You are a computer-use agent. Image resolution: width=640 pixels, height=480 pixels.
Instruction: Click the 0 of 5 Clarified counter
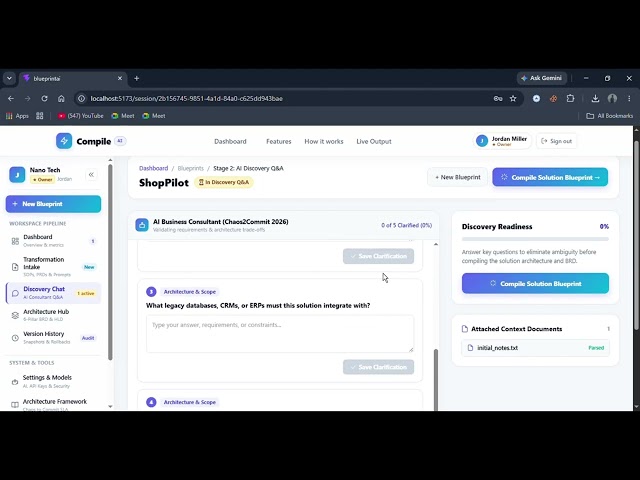pyautogui.click(x=407, y=225)
